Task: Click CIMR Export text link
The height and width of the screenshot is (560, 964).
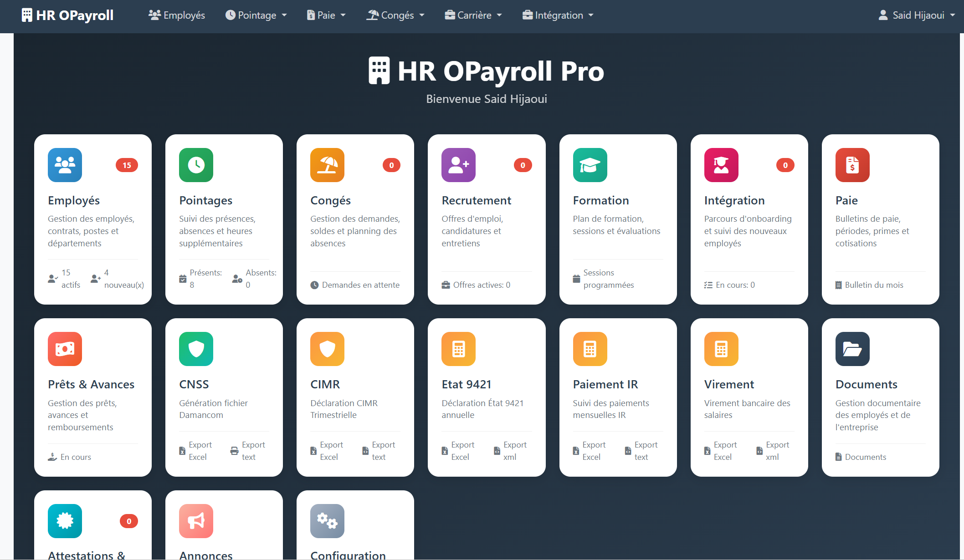Action: coord(379,451)
